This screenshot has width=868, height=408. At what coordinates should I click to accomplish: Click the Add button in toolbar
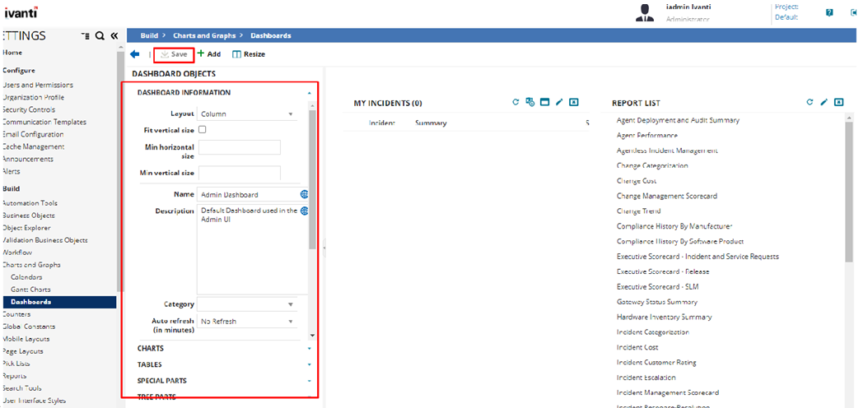click(x=209, y=54)
